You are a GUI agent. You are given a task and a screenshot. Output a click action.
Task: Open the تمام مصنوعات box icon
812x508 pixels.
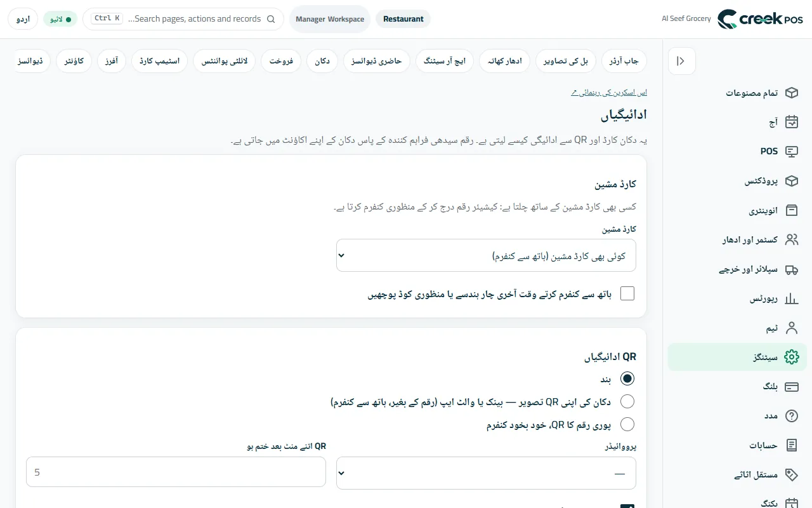(x=791, y=93)
